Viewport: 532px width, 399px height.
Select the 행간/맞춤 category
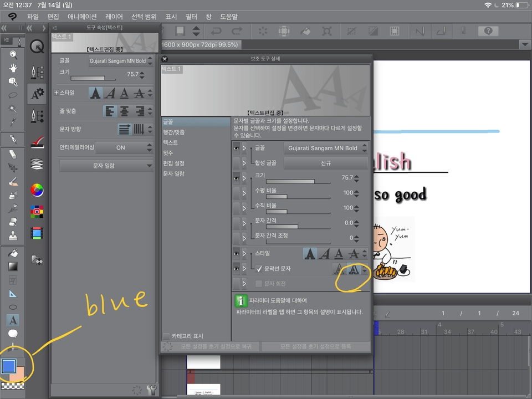pos(174,132)
